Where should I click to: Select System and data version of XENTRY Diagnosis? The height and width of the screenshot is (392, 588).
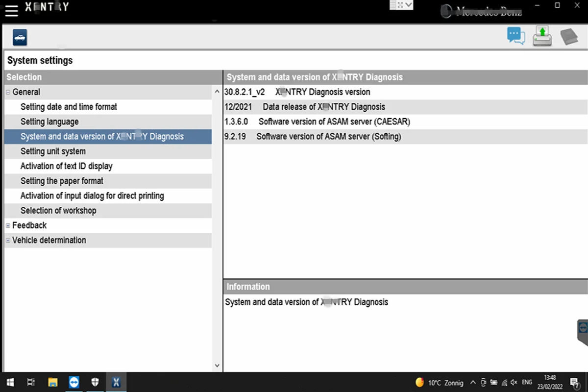pos(108,137)
